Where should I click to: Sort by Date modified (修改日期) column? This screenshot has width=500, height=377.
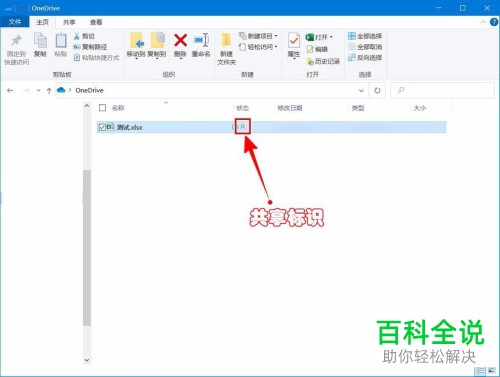tap(290, 108)
